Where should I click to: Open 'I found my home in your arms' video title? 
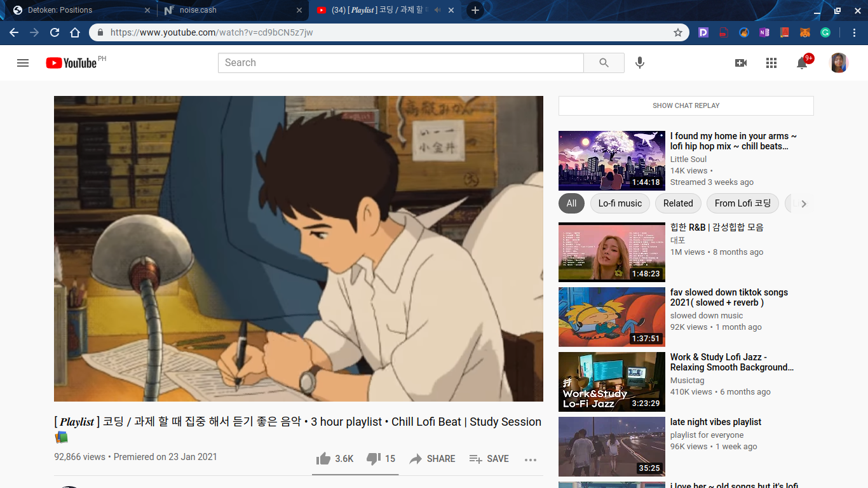click(x=733, y=141)
